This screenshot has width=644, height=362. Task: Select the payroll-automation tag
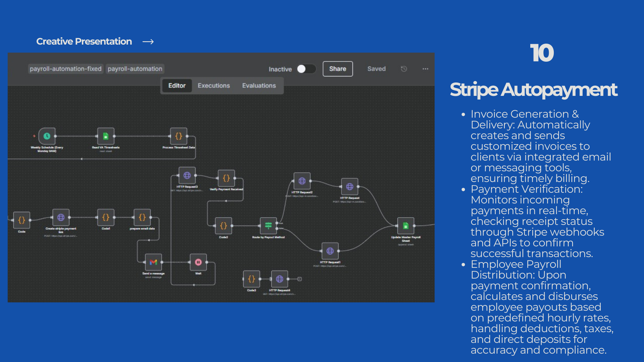135,69
